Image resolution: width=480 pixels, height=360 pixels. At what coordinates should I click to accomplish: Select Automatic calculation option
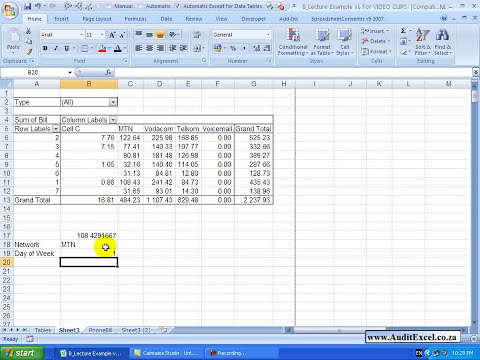[x=155, y=6]
